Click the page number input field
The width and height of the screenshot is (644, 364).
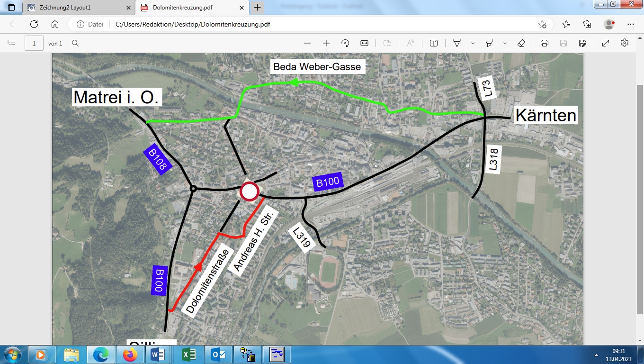coord(33,43)
